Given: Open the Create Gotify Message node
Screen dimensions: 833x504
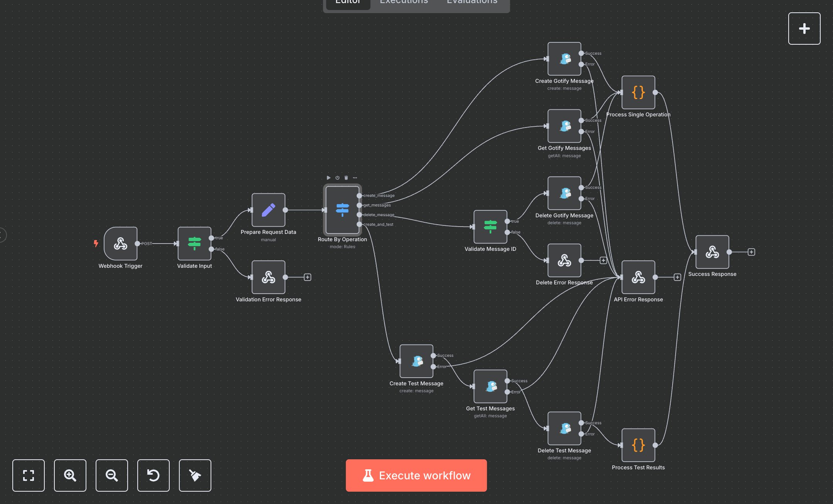Looking at the screenshot, I should (564, 59).
